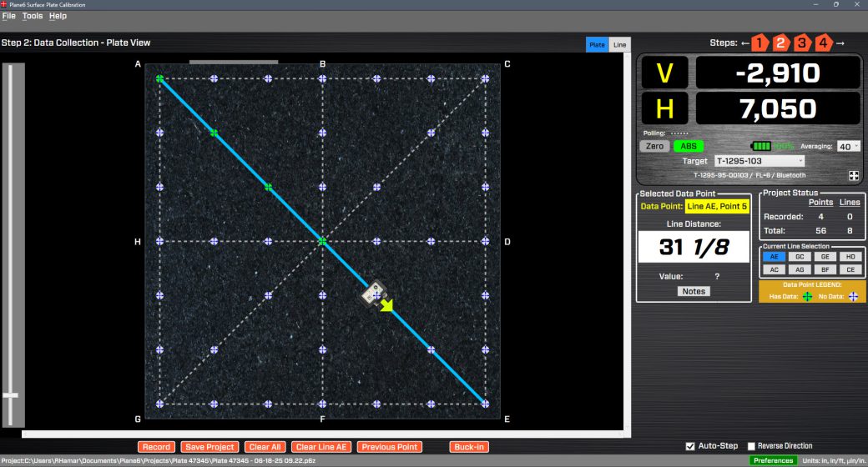Toggle the Auto-Step checkbox
This screenshot has width=868, height=467.
(x=690, y=446)
